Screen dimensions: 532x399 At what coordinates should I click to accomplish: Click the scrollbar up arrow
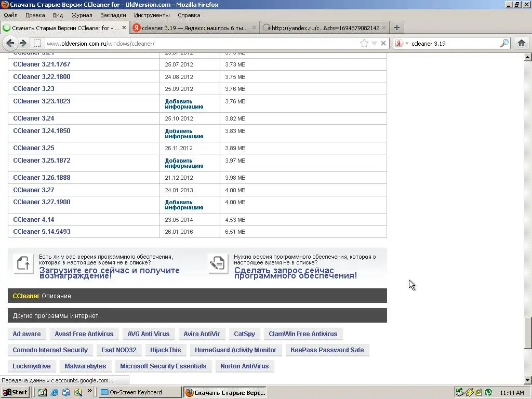point(528,57)
